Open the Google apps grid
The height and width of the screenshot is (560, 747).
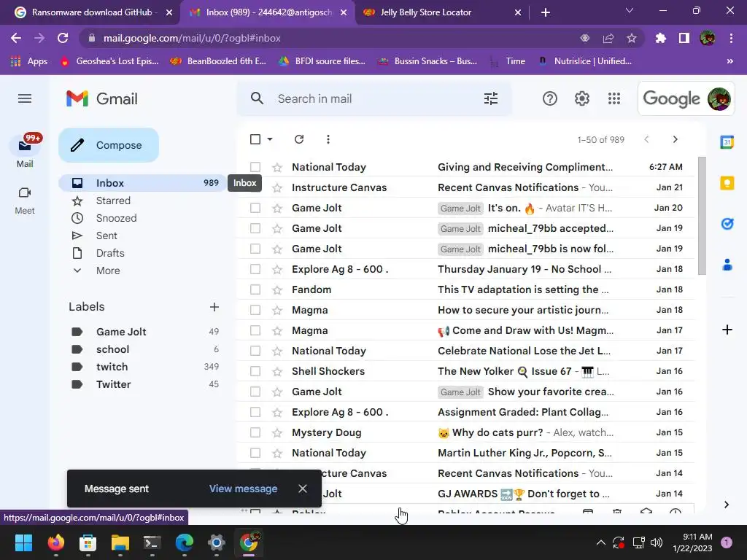click(x=614, y=98)
